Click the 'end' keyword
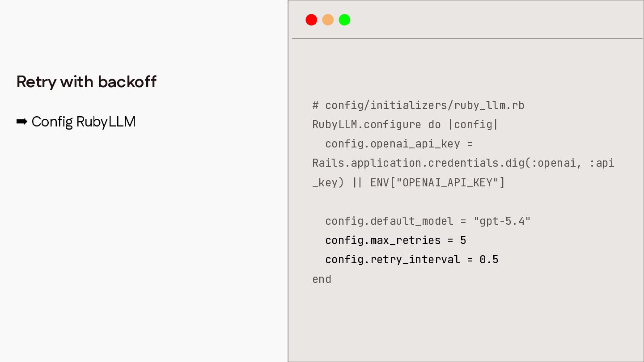Viewport: 644px width, 362px height. [322, 279]
